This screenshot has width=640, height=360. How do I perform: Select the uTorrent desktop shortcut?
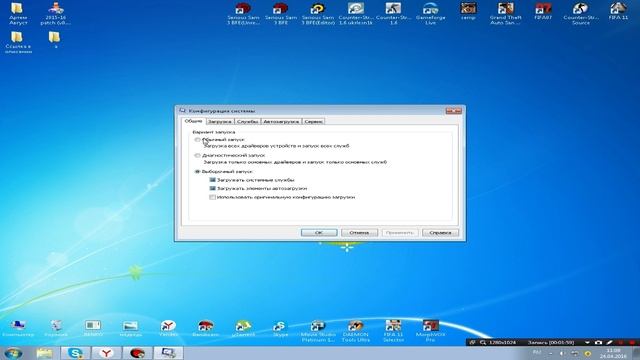tap(243, 328)
